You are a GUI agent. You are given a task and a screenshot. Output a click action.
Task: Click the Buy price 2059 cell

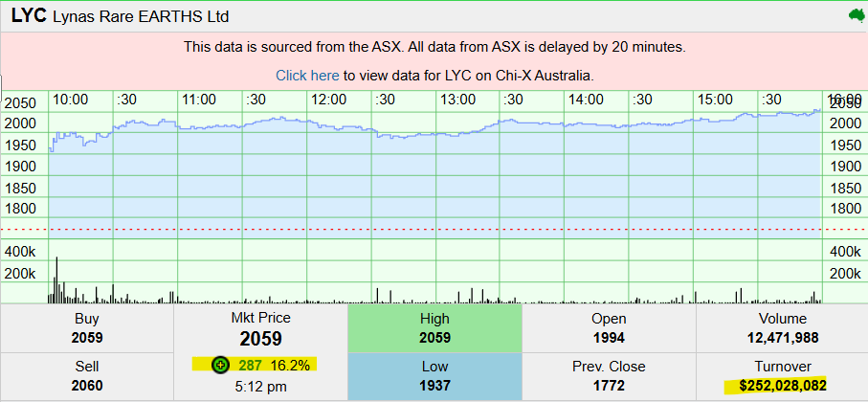coord(87,328)
